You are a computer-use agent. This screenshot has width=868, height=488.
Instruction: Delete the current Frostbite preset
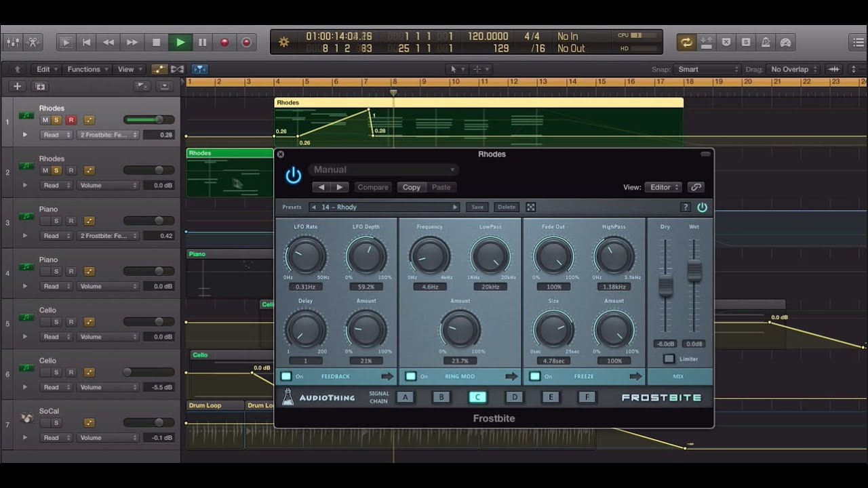pyautogui.click(x=507, y=207)
